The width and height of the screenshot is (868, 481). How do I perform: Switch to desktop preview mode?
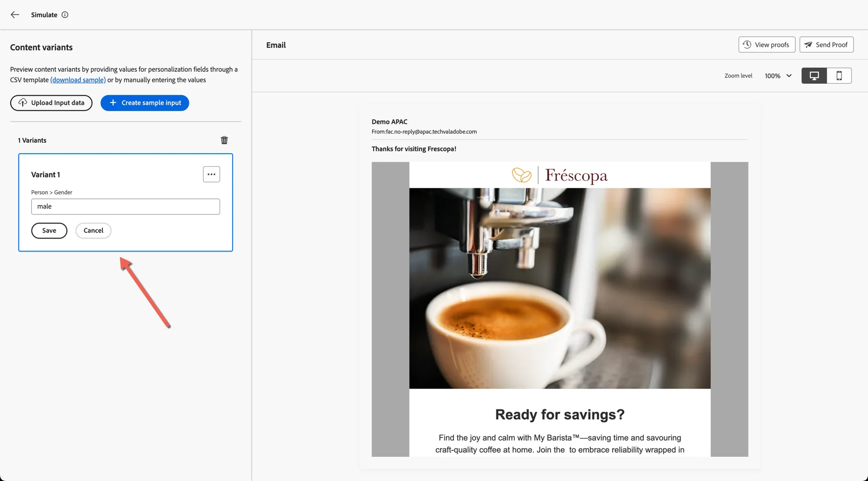click(x=814, y=76)
